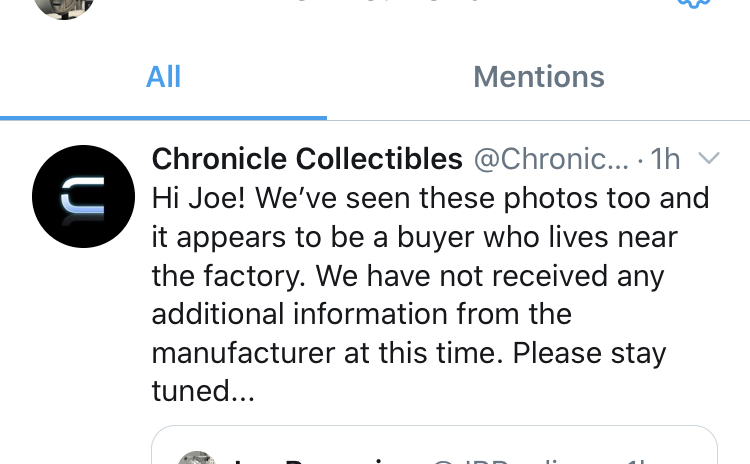
Task: Click the partially visible page header title
Action: tap(387, 1)
